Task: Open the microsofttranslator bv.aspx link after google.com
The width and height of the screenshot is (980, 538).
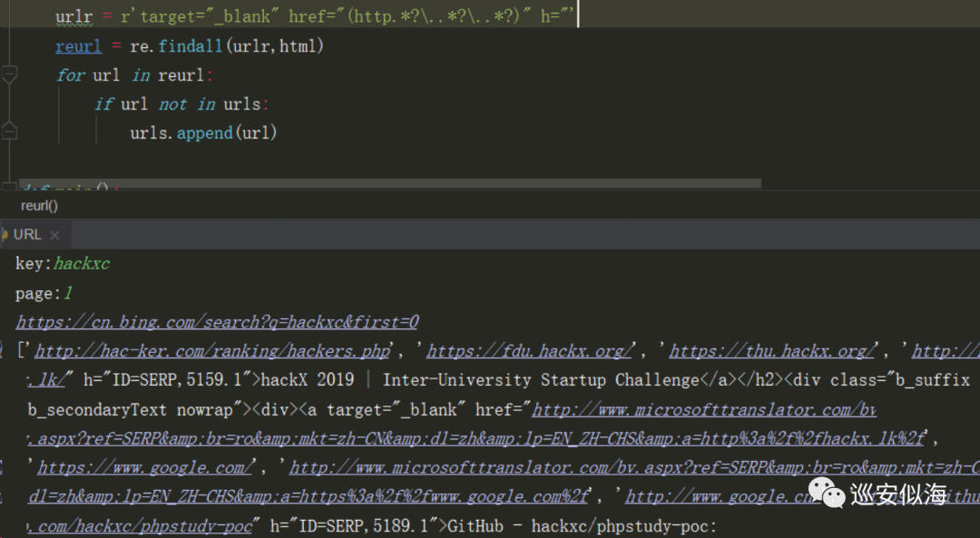Action: coord(633,466)
